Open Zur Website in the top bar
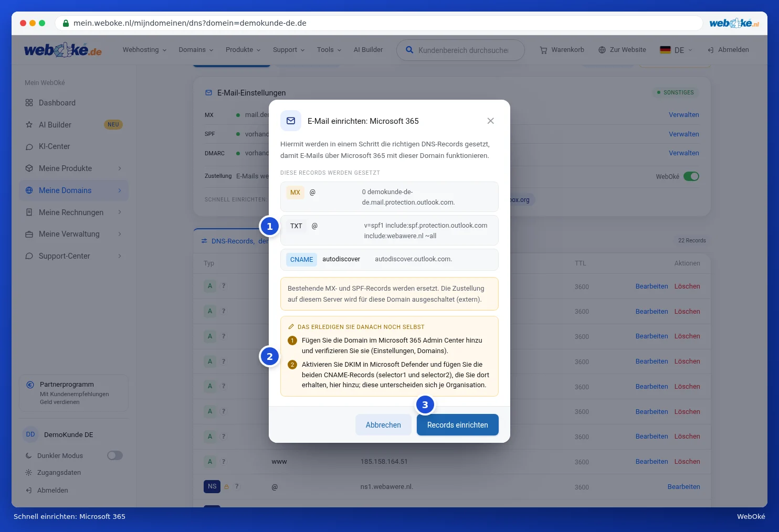Screen dimensions: 779x532 (622, 50)
